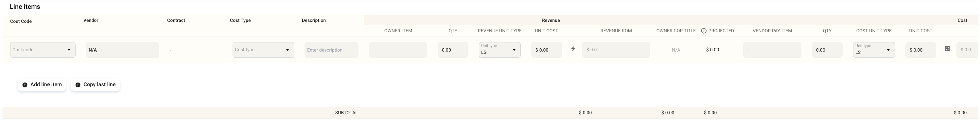Open the Cost code dropdown

[x=43, y=50]
